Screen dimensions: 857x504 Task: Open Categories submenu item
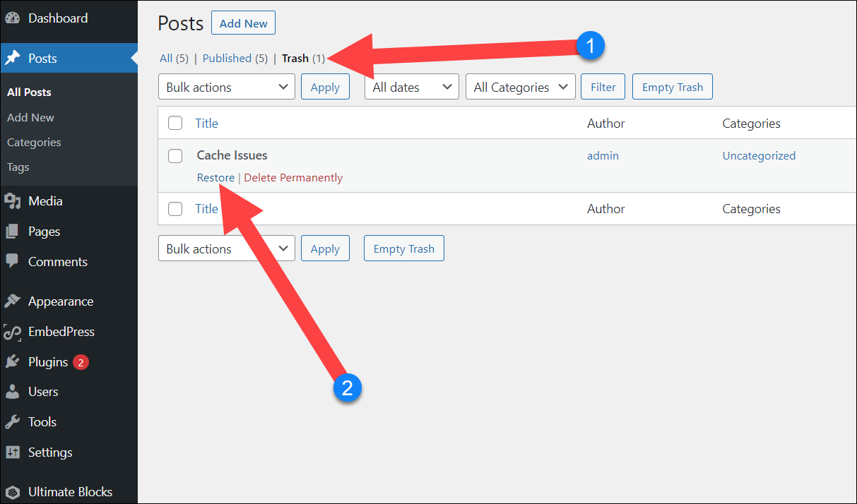[34, 143]
